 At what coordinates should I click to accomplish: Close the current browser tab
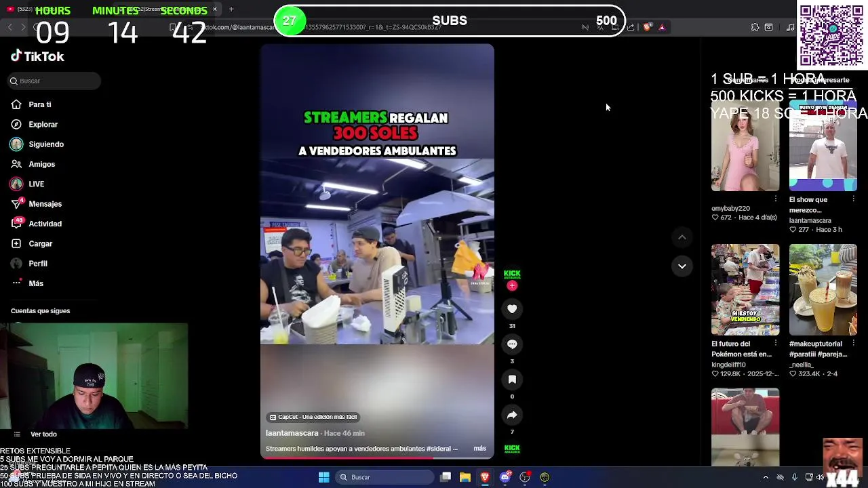(215, 9)
